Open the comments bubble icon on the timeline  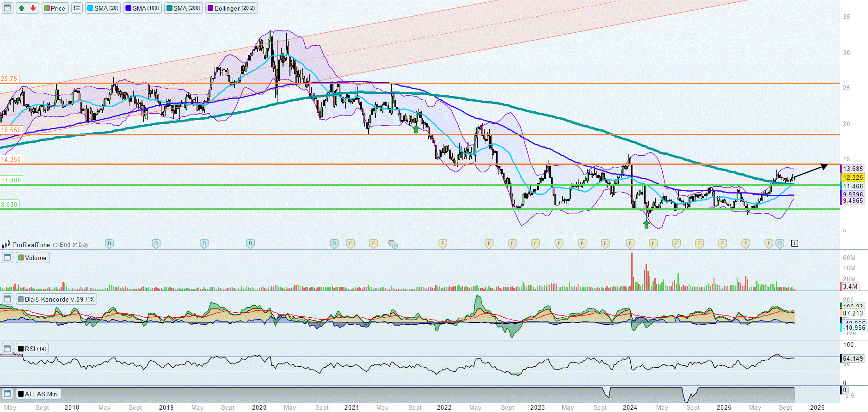(x=393, y=244)
